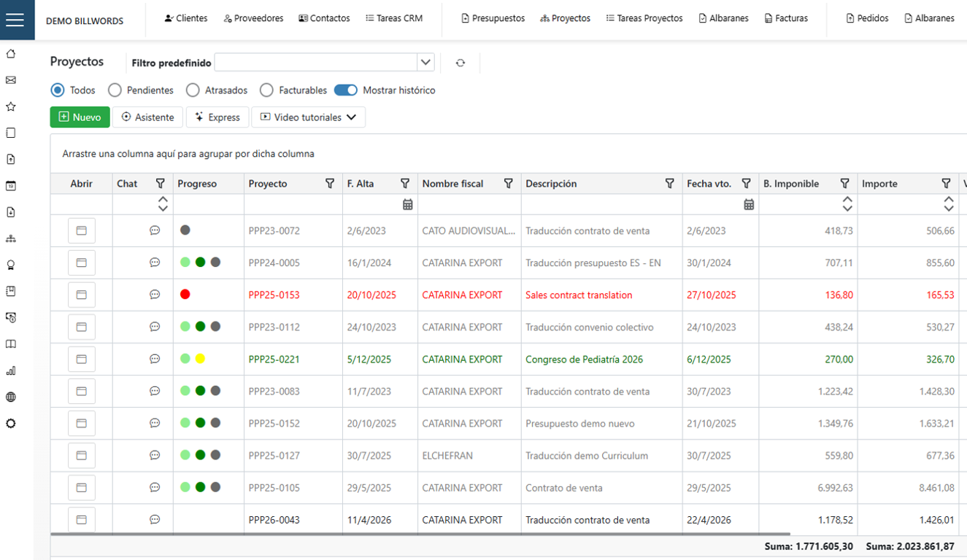This screenshot has height=560, width=967.
Task: Click the red progress dot on PPP25-0153
Action: point(185,295)
